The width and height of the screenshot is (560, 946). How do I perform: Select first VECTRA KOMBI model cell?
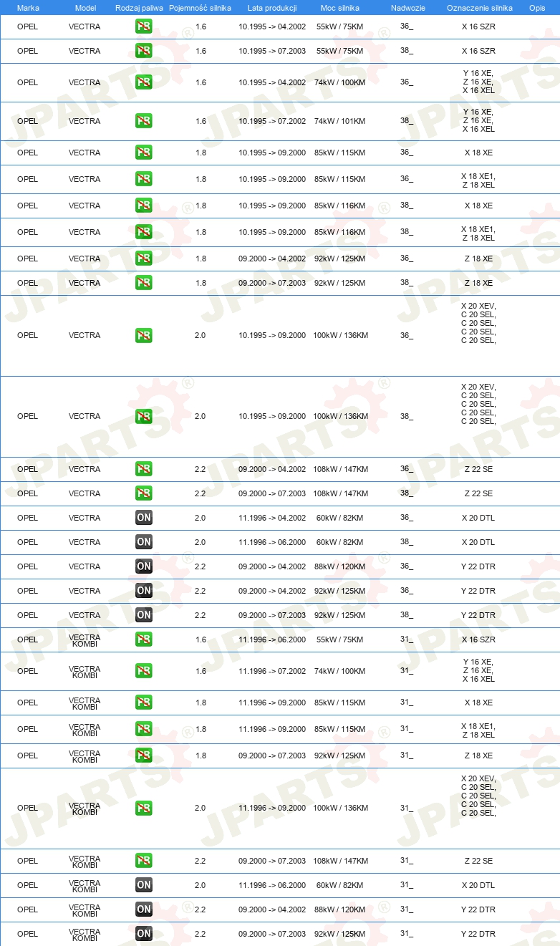click(x=85, y=640)
